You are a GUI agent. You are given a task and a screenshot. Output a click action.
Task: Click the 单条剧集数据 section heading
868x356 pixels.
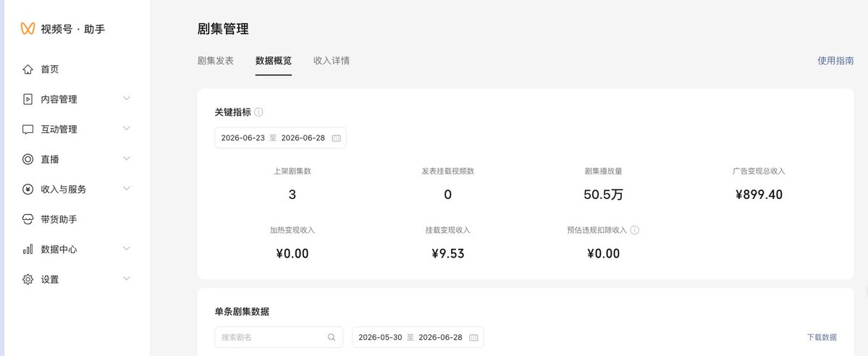[242, 312]
